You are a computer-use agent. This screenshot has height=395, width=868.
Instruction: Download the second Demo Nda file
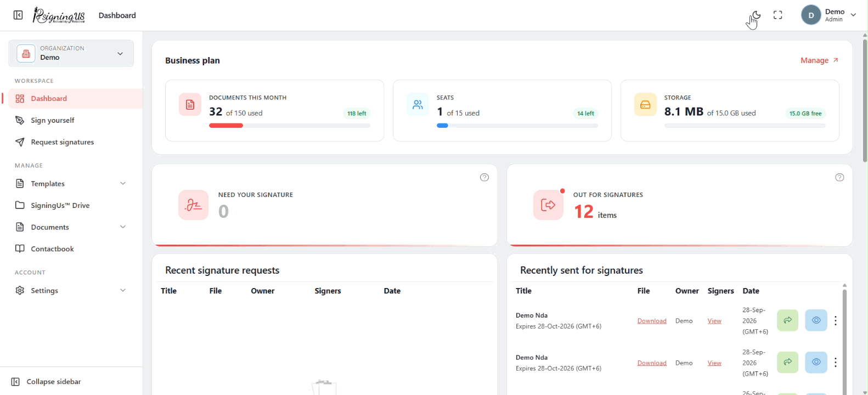(x=652, y=363)
